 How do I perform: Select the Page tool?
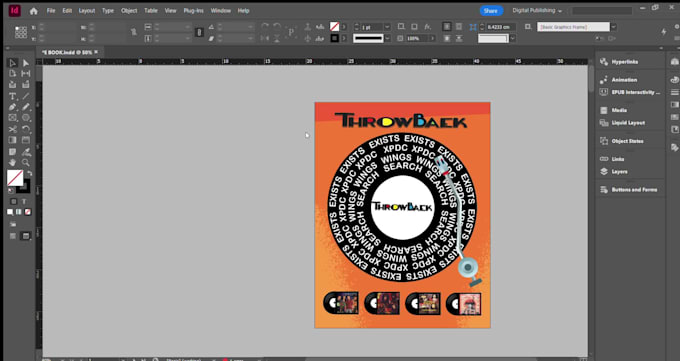[12, 74]
